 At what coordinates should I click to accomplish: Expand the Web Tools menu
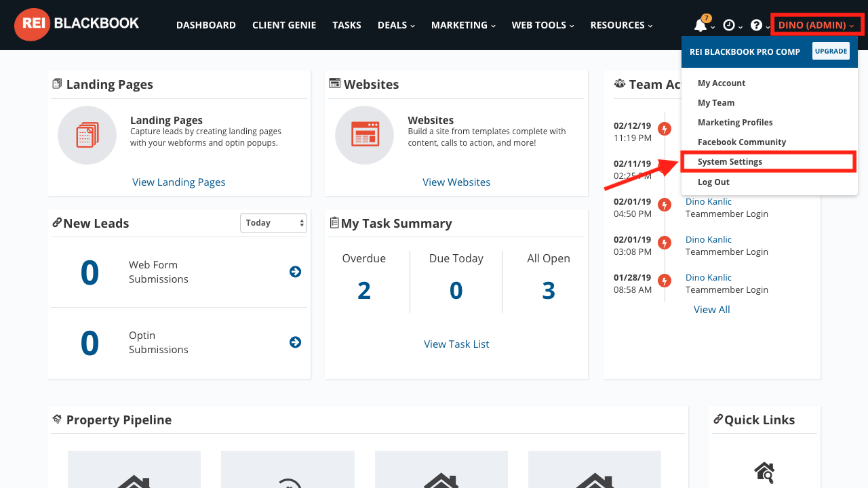point(542,25)
